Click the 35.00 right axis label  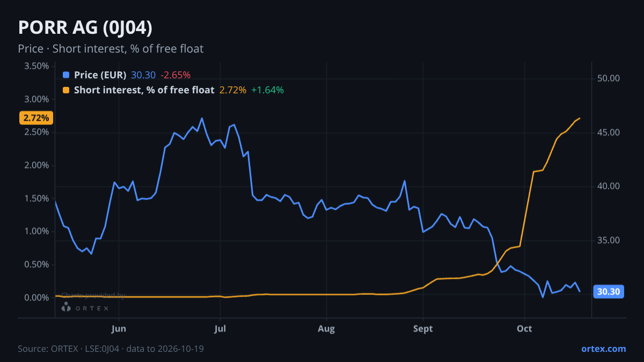[609, 240]
